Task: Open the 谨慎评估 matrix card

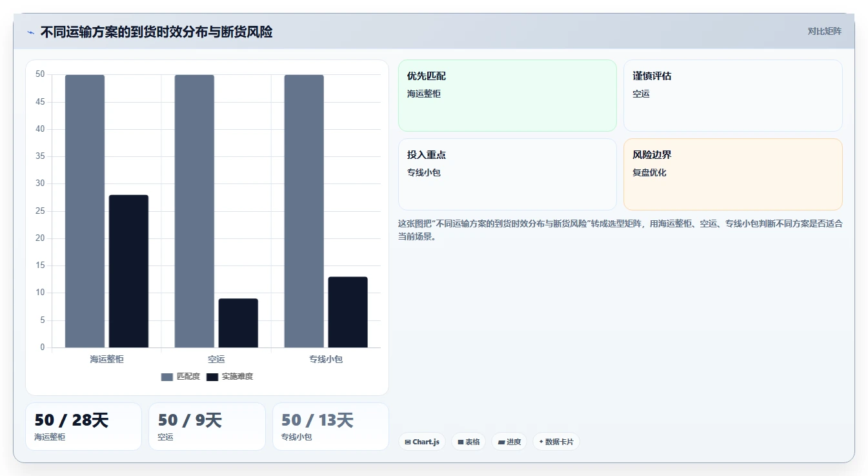Action: click(x=732, y=96)
